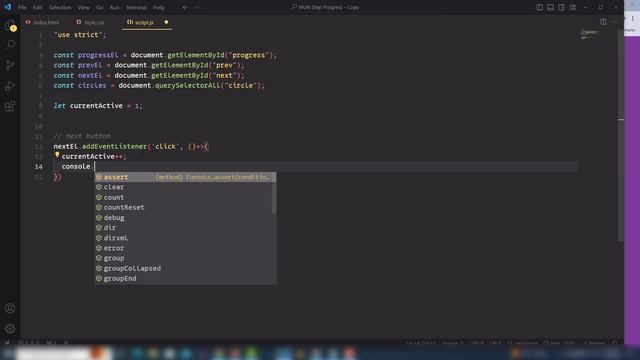Image resolution: width=640 pixels, height=360 pixels.
Task: Open the Explorer view in activity bar
Action: pos(10,25)
